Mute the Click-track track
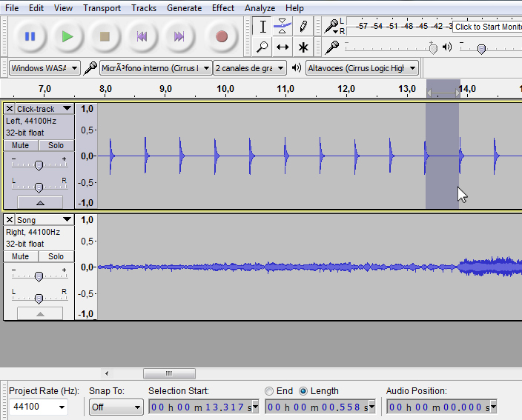Screen dimensions: 522x420 point(20,145)
